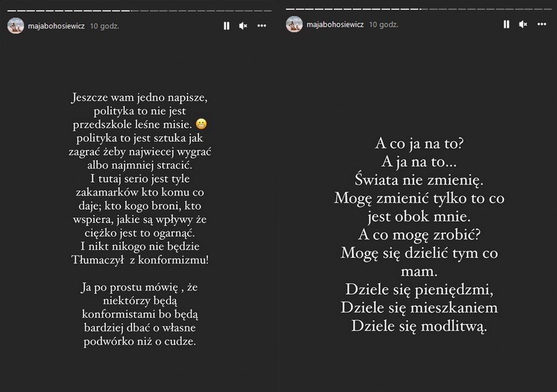Click the right story progress bar
The image size is (557, 392).
(x=418, y=9)
